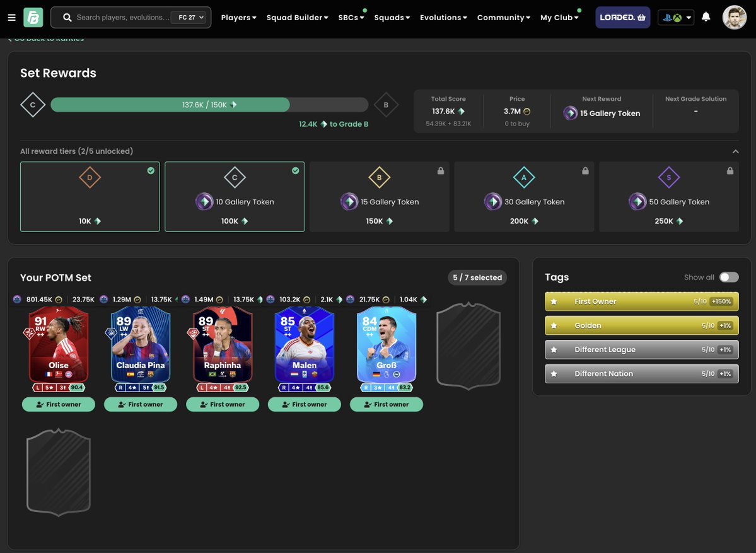Image resolution: width=756 pixels, height=553 pixels.
Task: Click the chemistry badge on Olise card
Action: (x=28, y=333)
